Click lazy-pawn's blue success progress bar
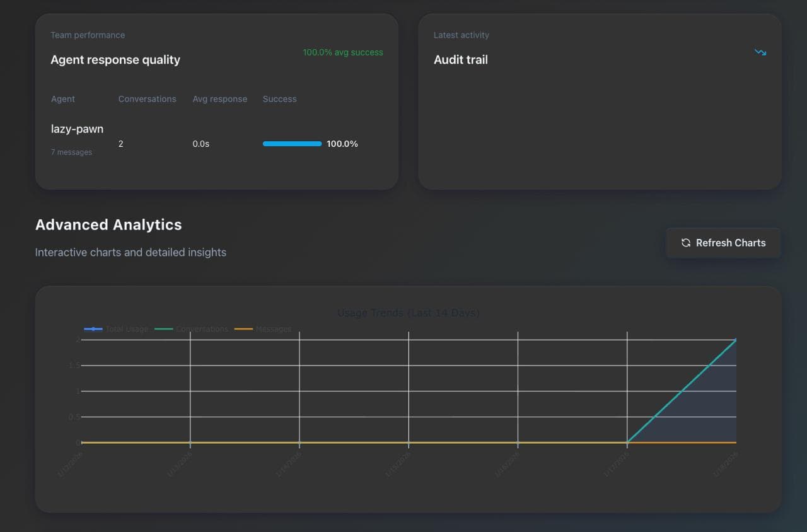Image resolution: width=807 pixels, height=532 pixels. 292,144
